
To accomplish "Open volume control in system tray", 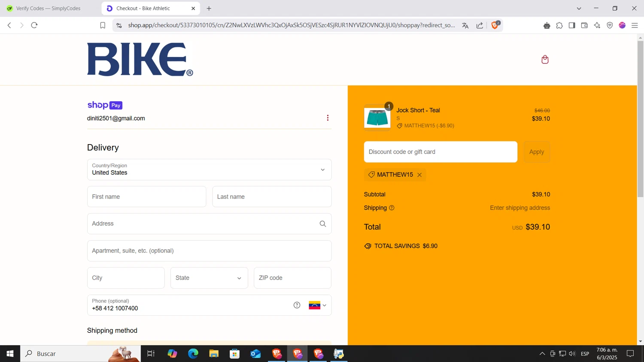I will pyautogui.click(x=572, y=354).
